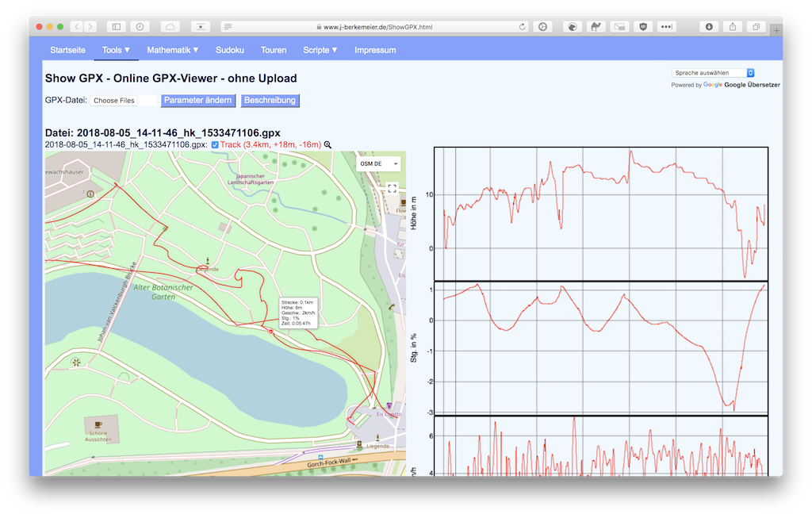
Task: Click the Choose Files button
Action: (114, 101)
